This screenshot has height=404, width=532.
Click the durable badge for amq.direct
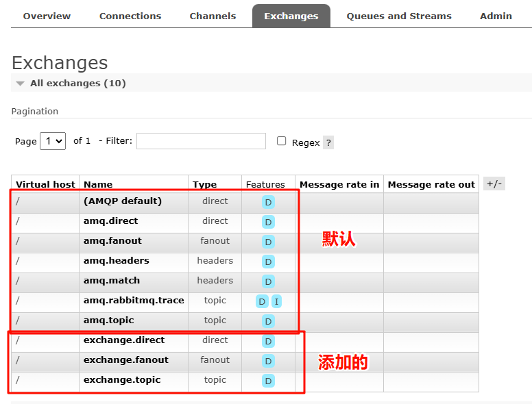(268, 222)
